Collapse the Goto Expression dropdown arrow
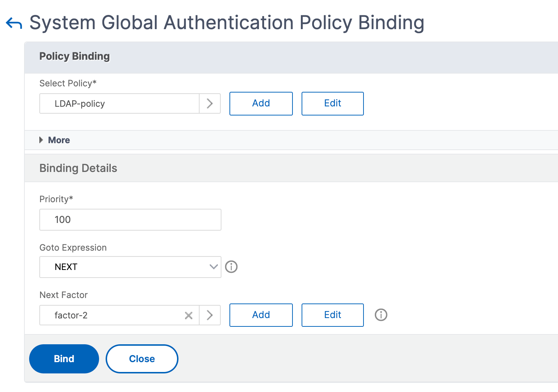The height and width of the screenshot is (392, 558). tap(213, 267)
